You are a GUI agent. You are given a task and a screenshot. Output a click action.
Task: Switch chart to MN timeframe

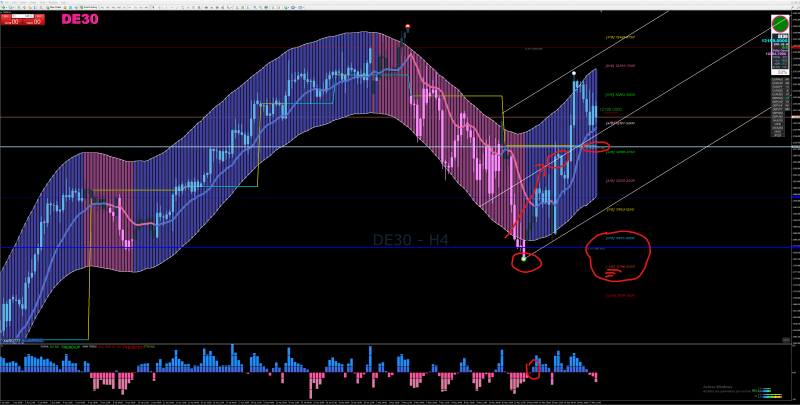[x=146, y=7]
